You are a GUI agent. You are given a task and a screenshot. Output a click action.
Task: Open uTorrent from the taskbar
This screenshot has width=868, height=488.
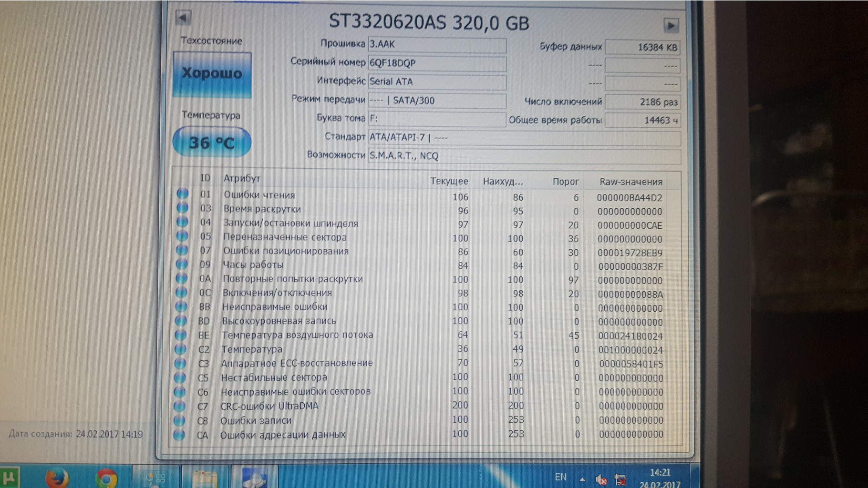click(x=10, y=477)
